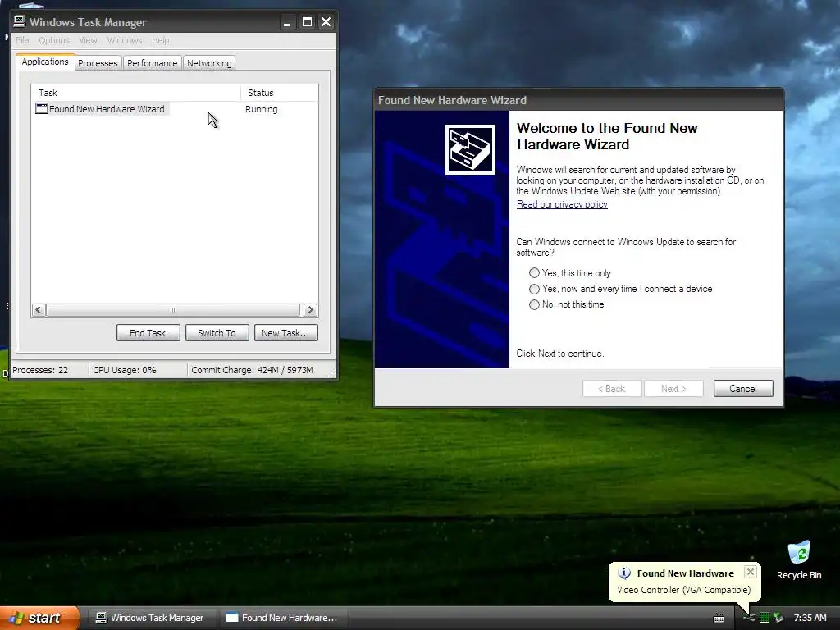Click the Next button in wizard
840x630 pixels.
pyautogui.click(x=674, y=388)
